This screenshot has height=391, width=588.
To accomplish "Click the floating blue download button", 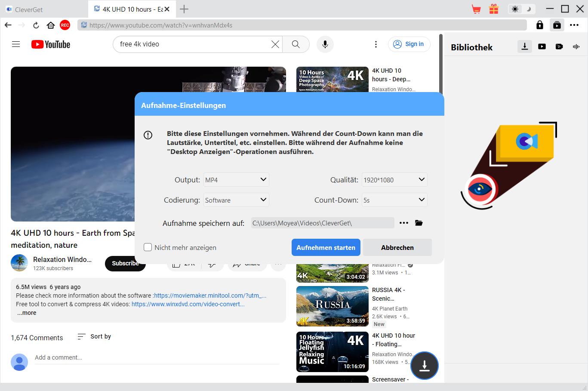I will [424, 365].
